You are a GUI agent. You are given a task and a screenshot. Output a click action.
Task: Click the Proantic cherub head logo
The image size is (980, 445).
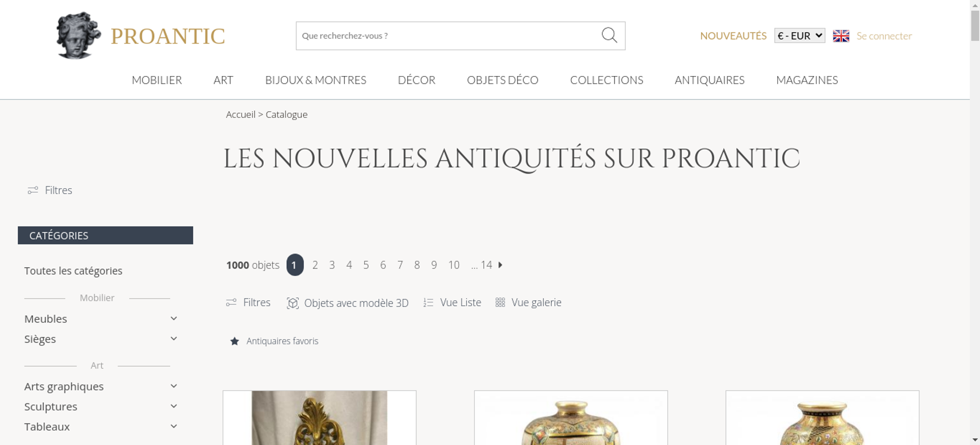click(x=78, y=35)
